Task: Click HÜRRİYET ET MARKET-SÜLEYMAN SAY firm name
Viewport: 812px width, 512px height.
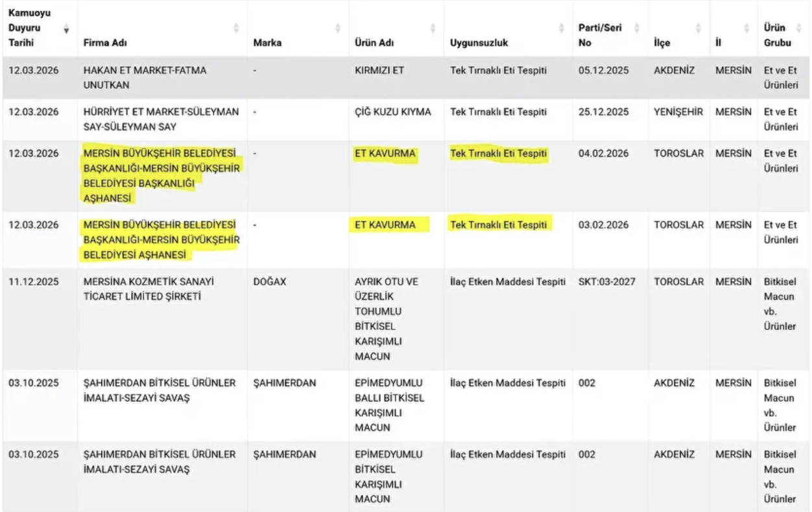Action: [160, 119]
